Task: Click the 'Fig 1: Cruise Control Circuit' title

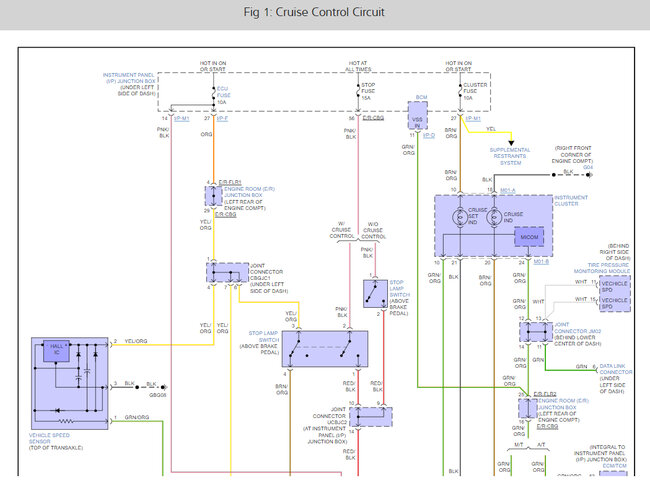Action: pos(314,12)
